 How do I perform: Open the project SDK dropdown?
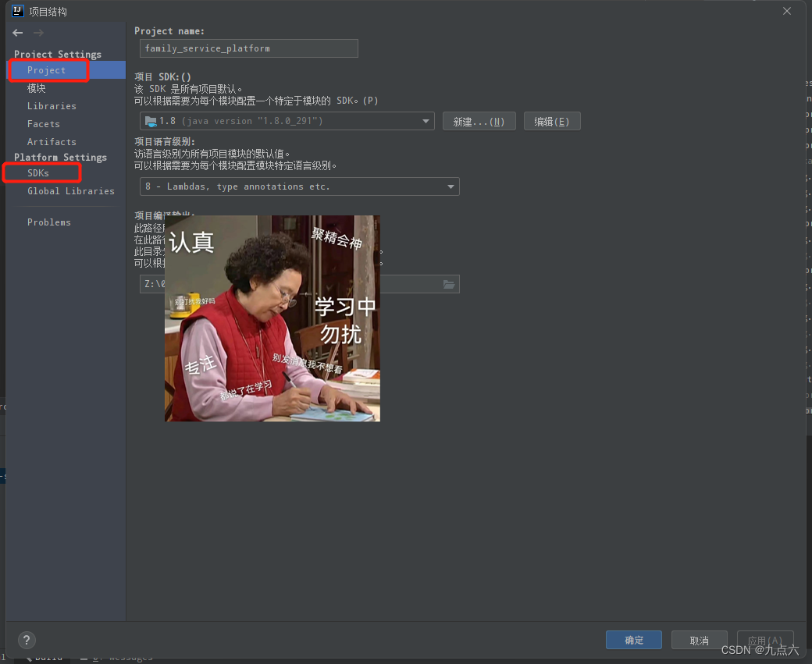click(426, 121)
